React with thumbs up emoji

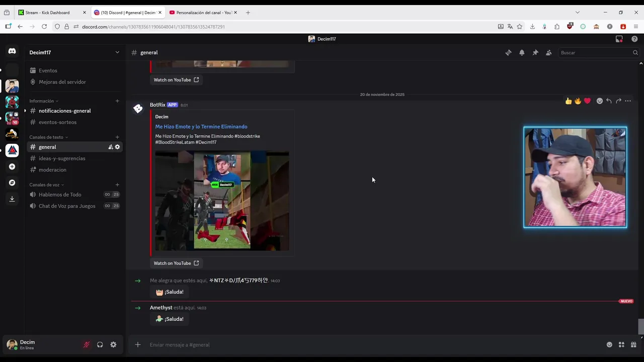(x=569, y=101)
